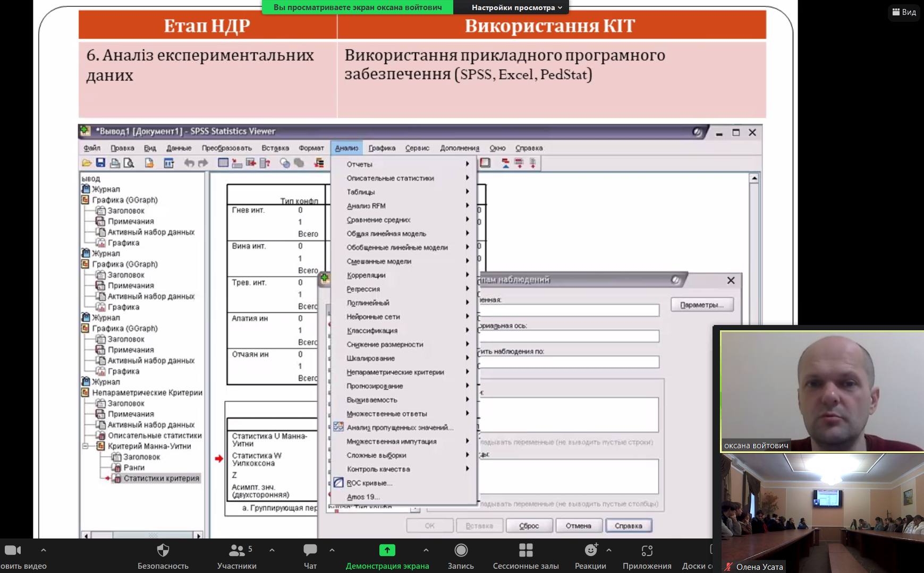The height and width of the screenshot is (573, 924).
Task: Click the Export output icon in SPSS toolbar
Action: (x=149, y=163)
